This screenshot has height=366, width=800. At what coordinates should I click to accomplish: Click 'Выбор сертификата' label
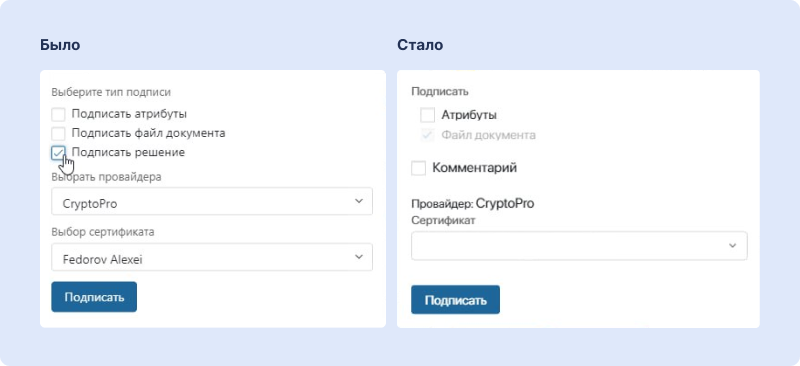point(103,232)
